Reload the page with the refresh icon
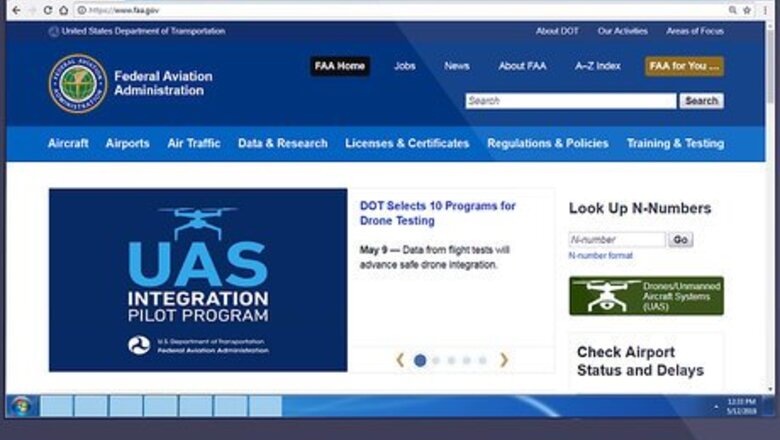Screen dimensions: 780x440 pos(48,10)
